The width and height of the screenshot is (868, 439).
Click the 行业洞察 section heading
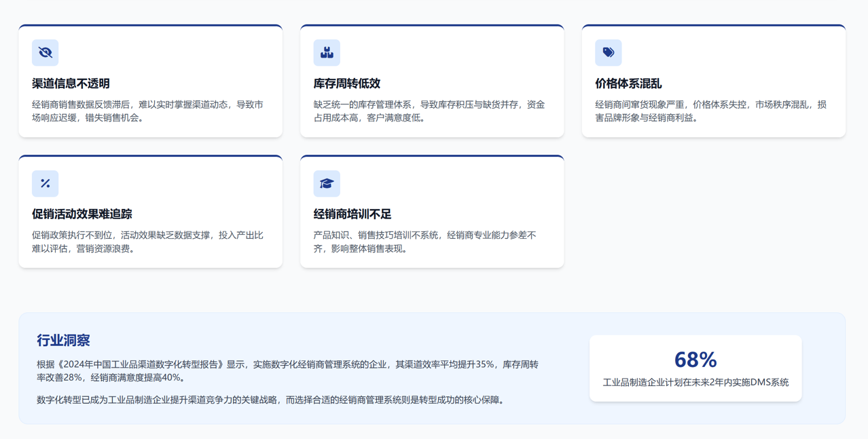(63, 341)
